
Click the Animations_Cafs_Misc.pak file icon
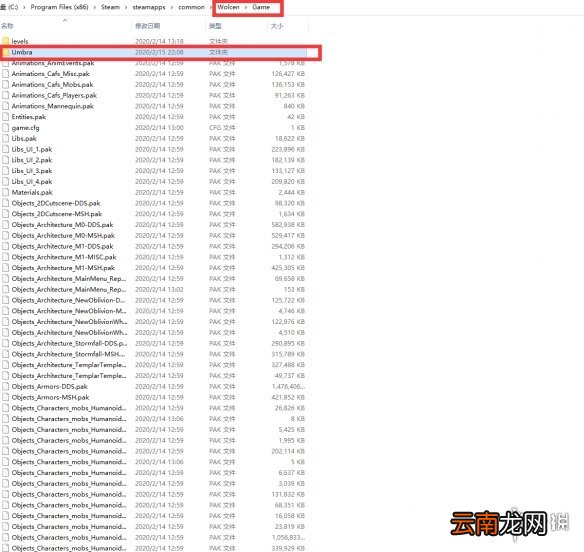coord(6,74)
